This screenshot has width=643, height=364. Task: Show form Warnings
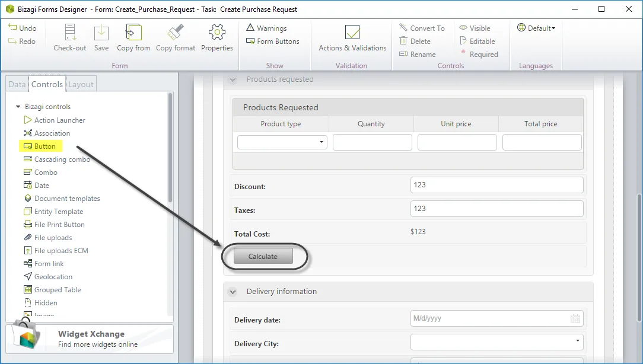(x=266, y=28)
